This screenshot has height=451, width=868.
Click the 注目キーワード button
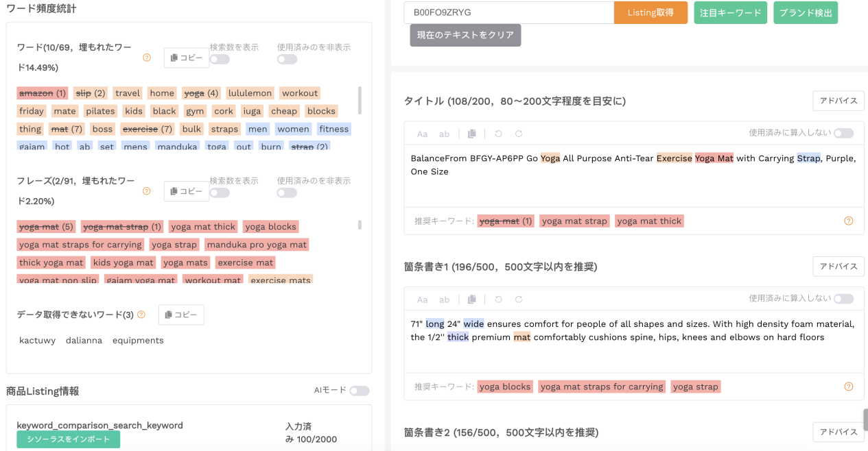[730, 12]
